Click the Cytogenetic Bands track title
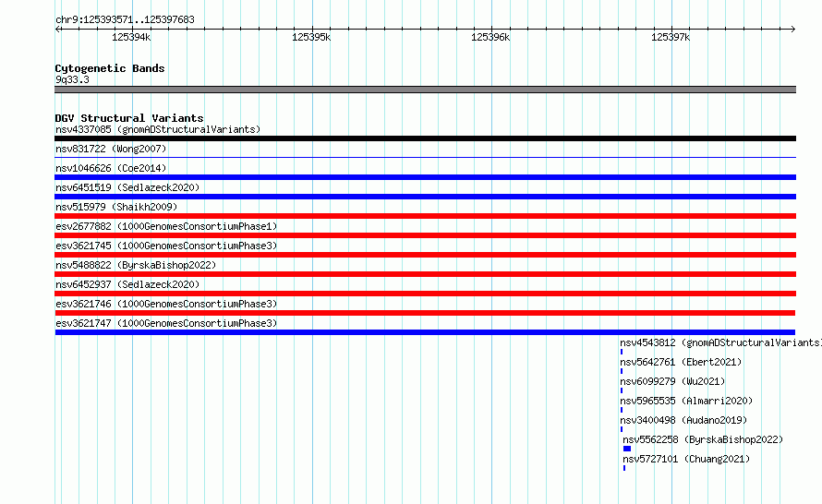 [x=110, y=68]
